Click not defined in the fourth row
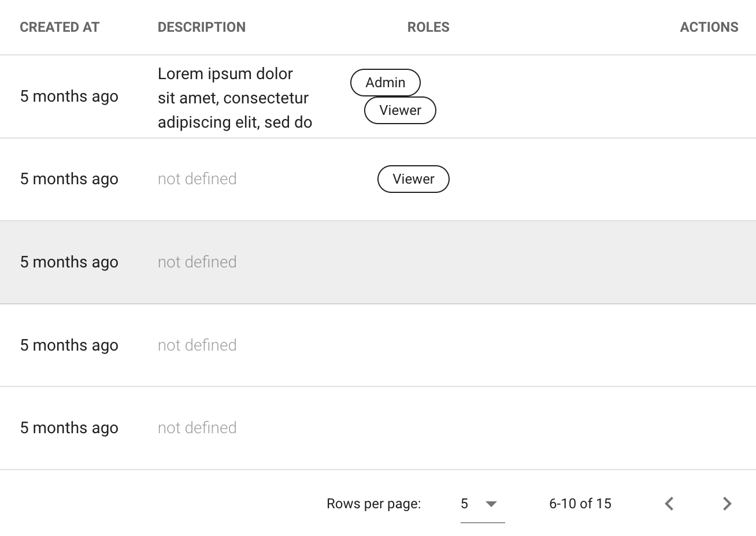Screen dimensions: 756x536 tap(197, 345)
